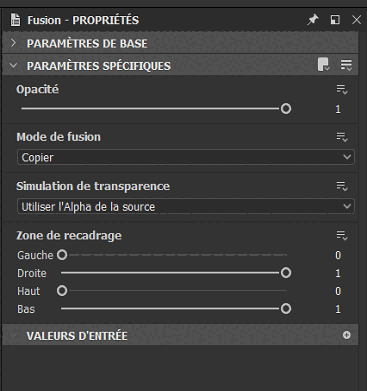Open preset menu in PARAMÈTRES SPÉCIFIQUES header
The image size is (367, 391).
323,65
